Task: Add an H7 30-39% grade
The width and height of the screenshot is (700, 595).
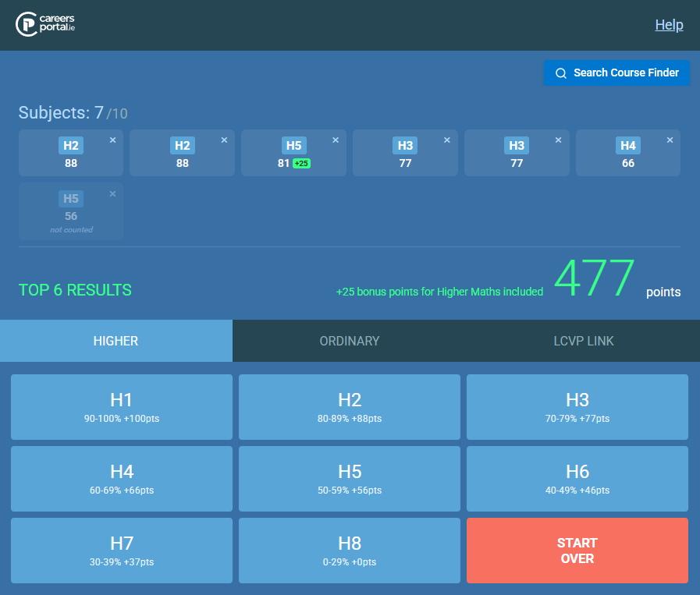Action: pyautogui.click(x=122, y=551)
